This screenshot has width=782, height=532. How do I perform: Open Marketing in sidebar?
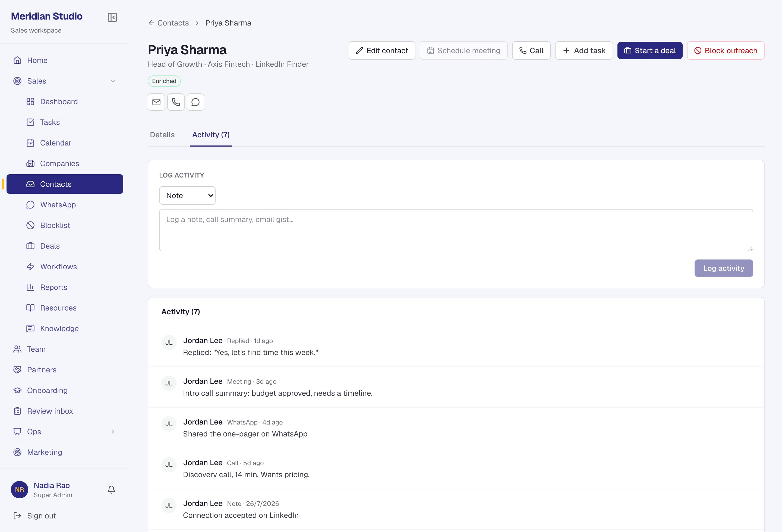(x=65, y=452)
